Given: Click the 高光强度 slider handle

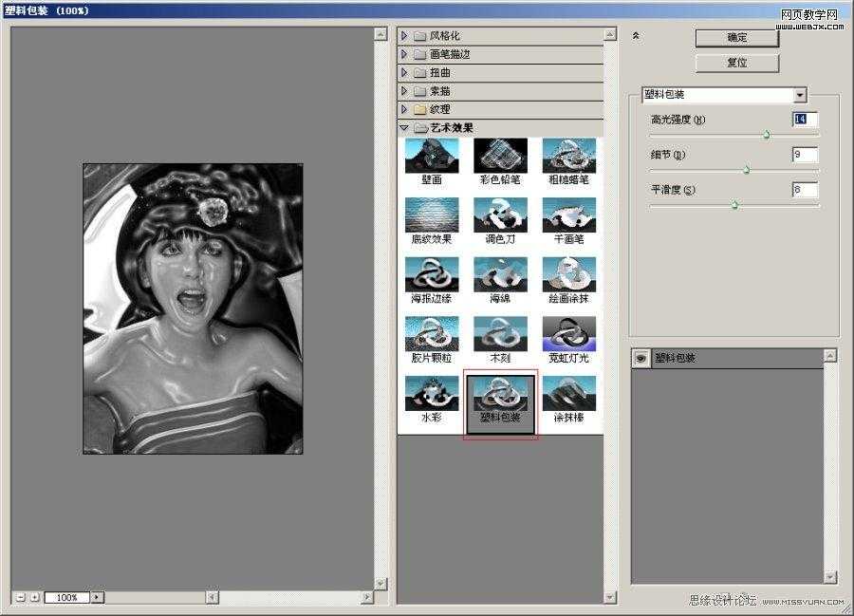Looking at the screenshot, I should (x=767, y=135).
